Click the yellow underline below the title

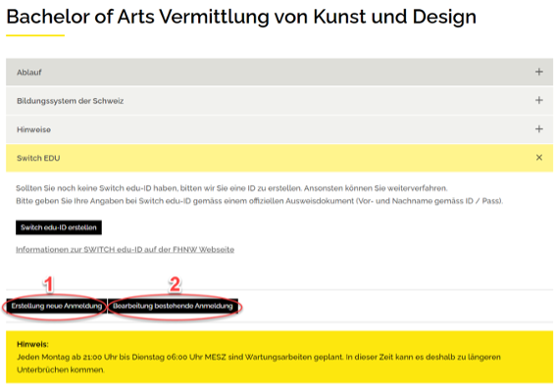[x=35, y=35]
